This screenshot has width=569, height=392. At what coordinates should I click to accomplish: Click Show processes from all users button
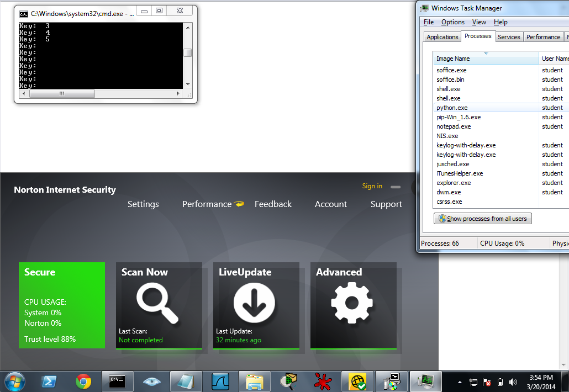483,219
